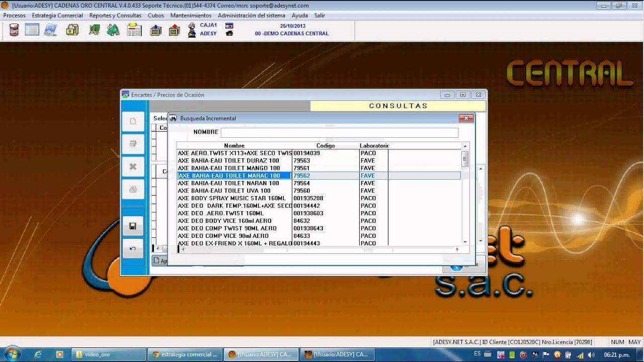Image resolution: width=644 pixels, height=362 pixels.
Task: Open video_oro folder in taskbar
Action: point(108,354)
